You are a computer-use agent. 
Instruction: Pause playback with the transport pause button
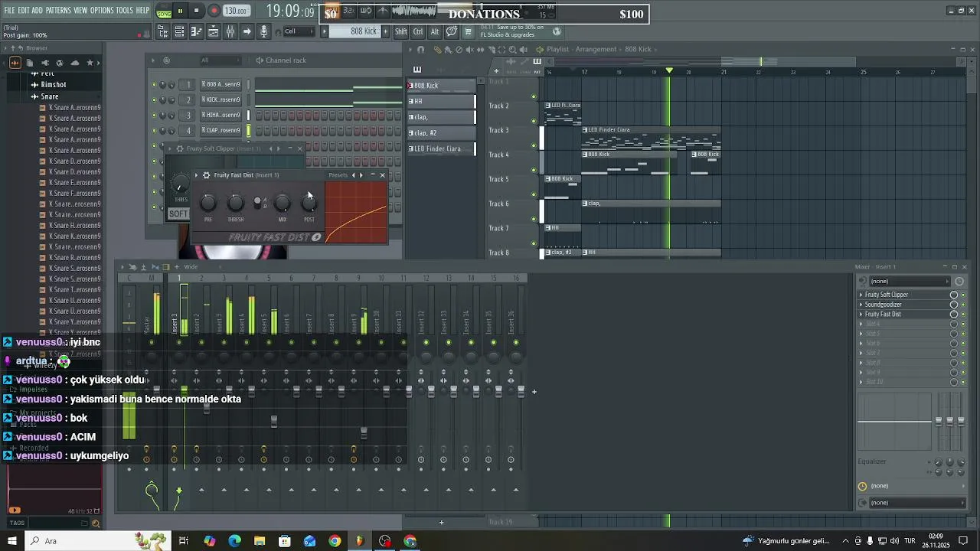181,11
